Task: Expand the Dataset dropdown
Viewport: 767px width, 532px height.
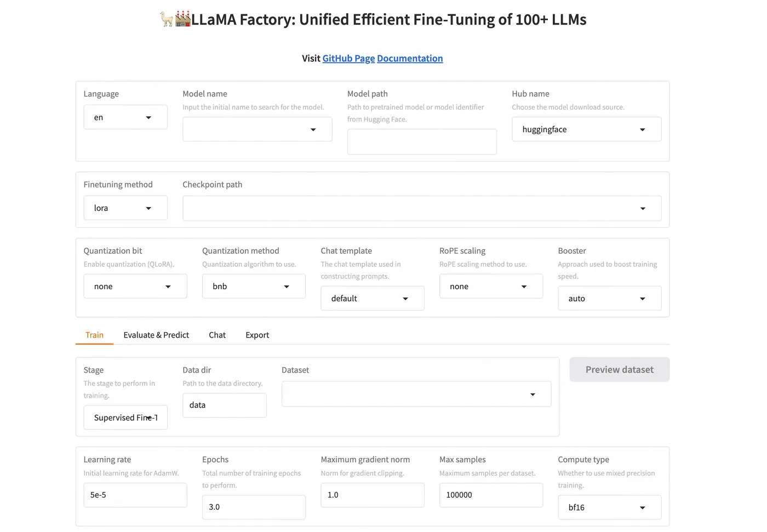Action: point(416,394)
